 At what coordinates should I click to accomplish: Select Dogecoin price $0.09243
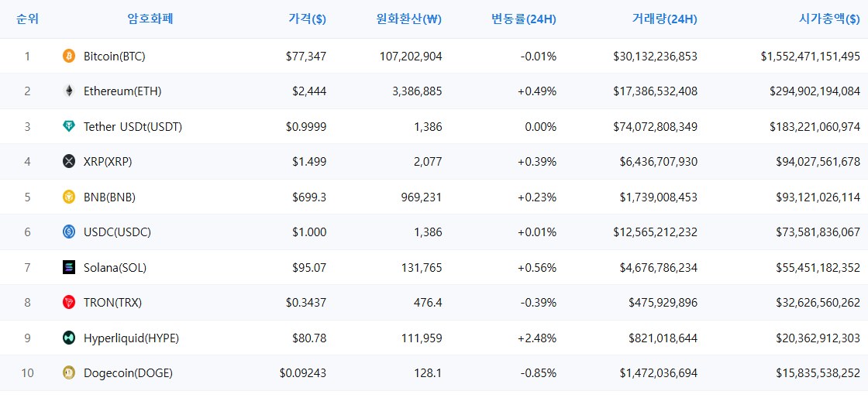click(303, 373)
